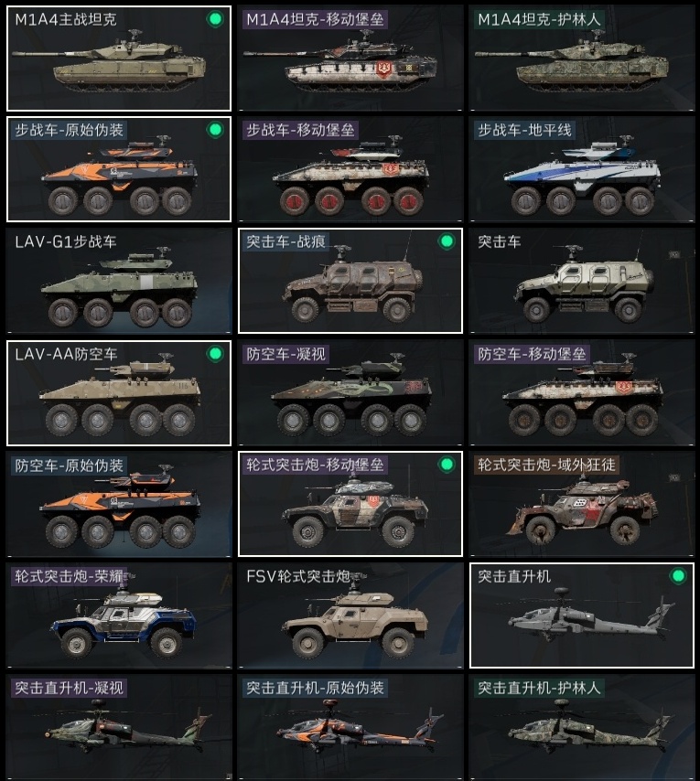This screenshot has height=781, width=700.
Task: Click the green equipped dot on 轮式突击炮-移动堡垒
Action: click(447, 465)
